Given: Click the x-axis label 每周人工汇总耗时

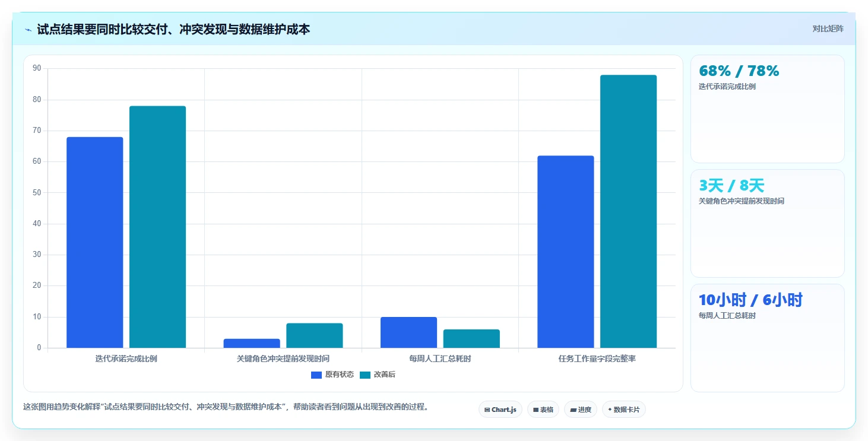Looking at the screenshot, I should [x=440, y=358].
